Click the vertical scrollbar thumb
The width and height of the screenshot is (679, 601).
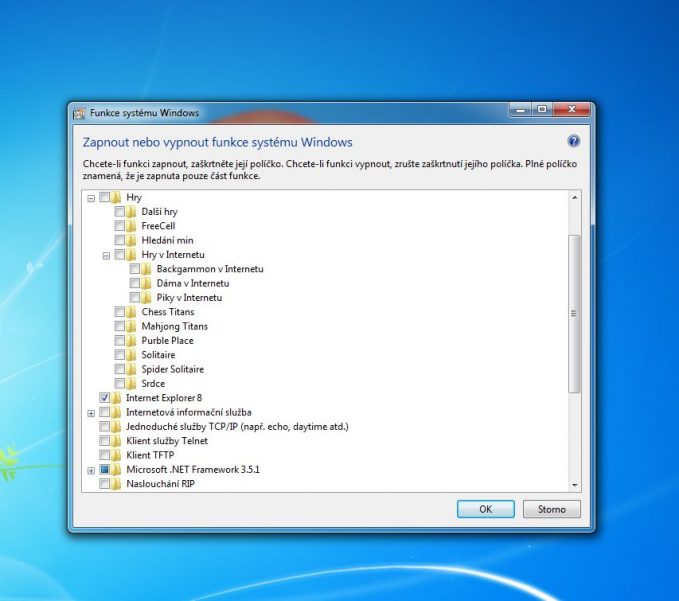coord(574,314)
